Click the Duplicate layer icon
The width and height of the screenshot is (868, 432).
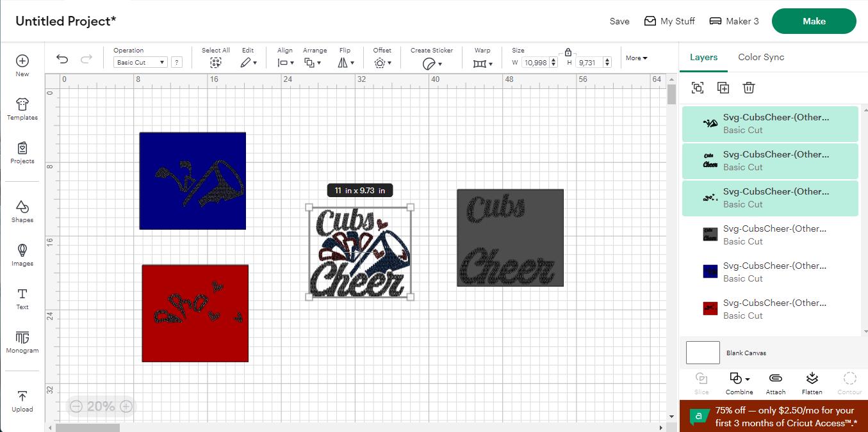point(723,88)
